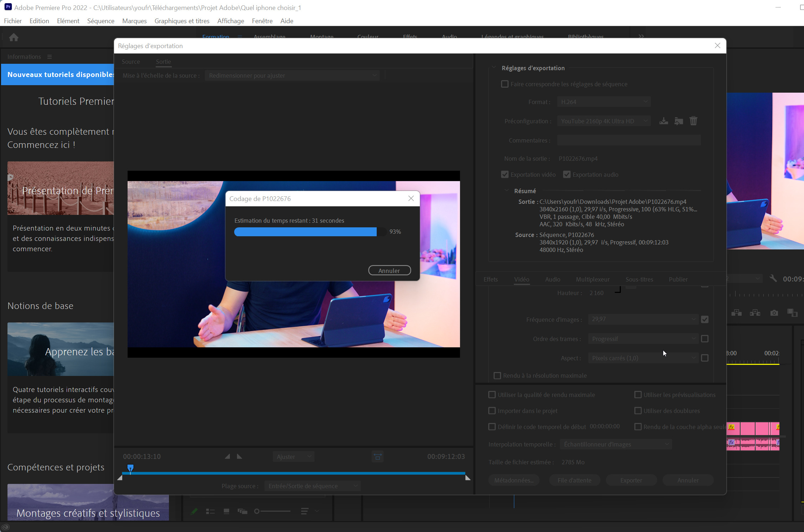804x532 pixels.
Task: Switch to the Multiplexeur tab
Action: pos(593,279)
